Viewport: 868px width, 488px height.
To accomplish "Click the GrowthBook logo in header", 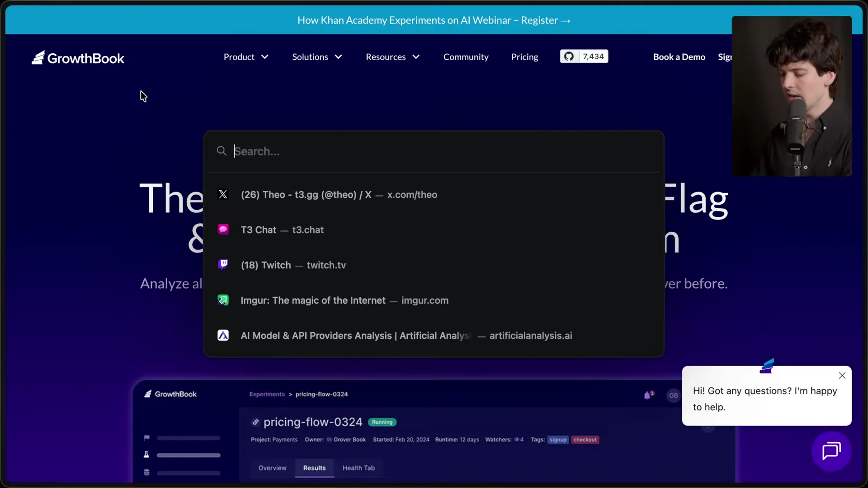I will pyautogui.click(x=78, y=58).
